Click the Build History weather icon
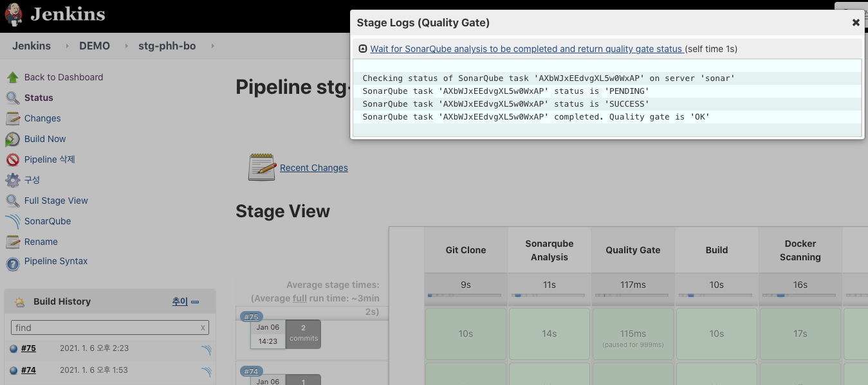868x385 pixels. [x=20, y=301]
